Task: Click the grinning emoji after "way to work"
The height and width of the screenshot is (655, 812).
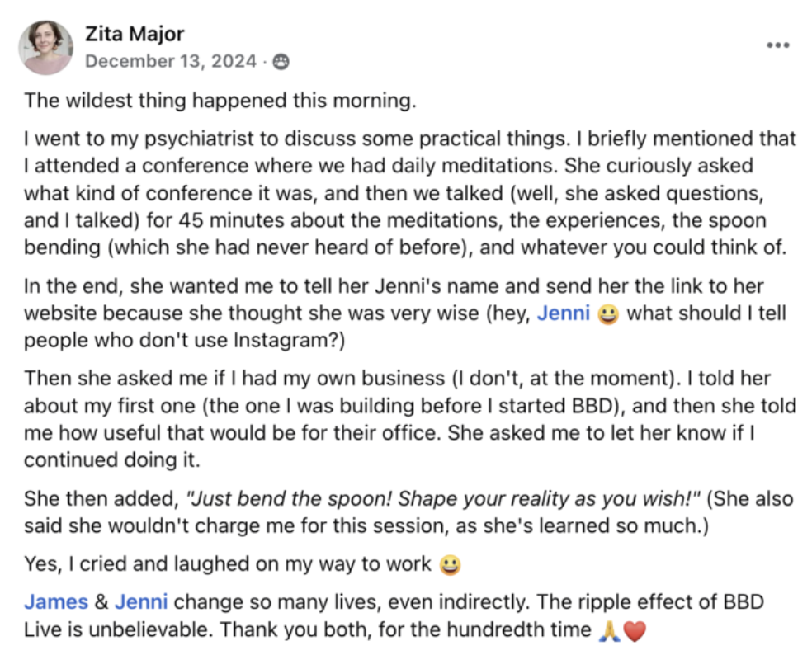Action: coord(450,565)
